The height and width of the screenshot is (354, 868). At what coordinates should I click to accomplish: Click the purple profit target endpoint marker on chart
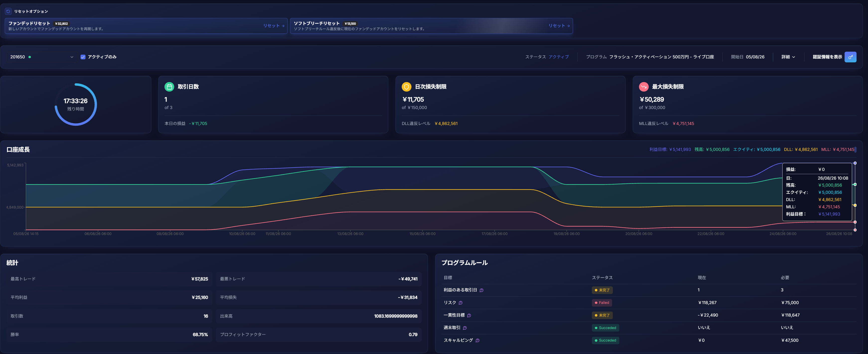(x=855, y=163)
